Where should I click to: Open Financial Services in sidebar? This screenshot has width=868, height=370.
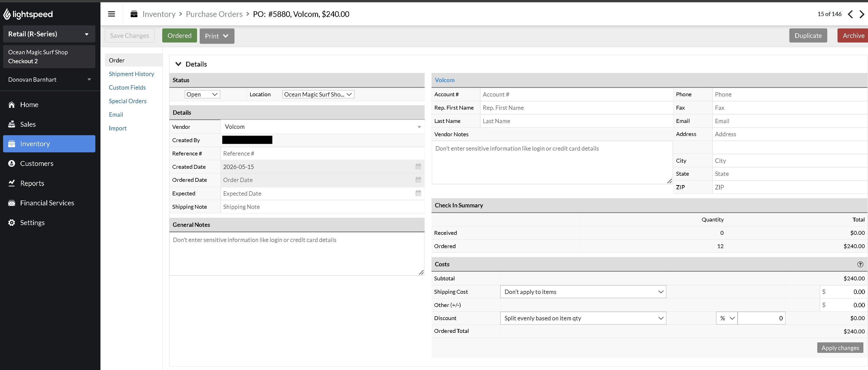[49, 203]
